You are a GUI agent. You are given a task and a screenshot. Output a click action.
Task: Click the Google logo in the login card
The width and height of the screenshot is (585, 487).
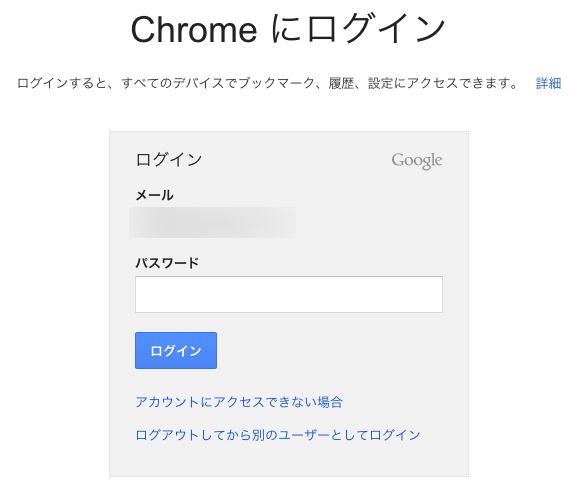[417, 161]
